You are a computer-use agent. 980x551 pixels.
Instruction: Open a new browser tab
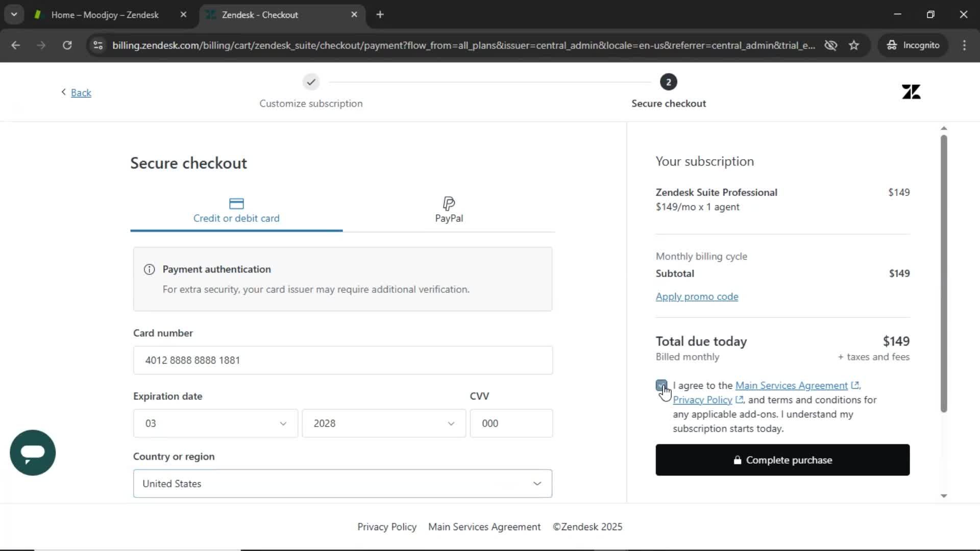click(380, 15)
